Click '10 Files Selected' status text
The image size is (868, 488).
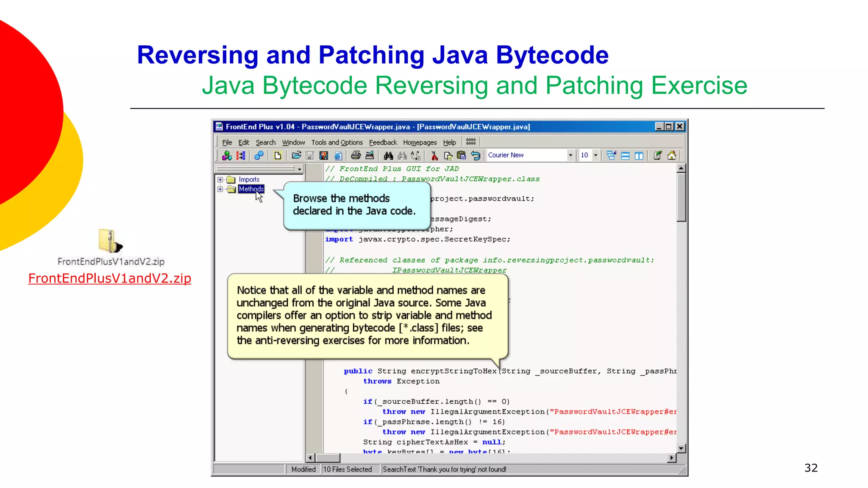348,469
